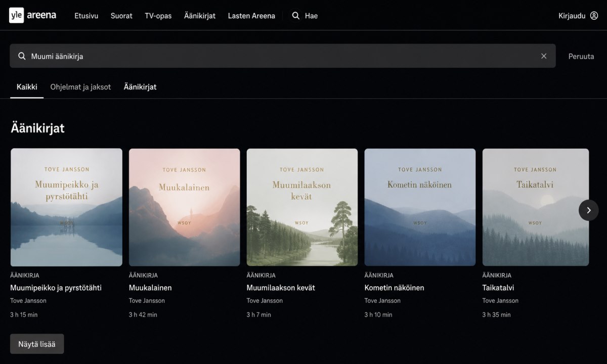Open the Etusivu menu item
Viewport: 607px width, 364px height.
(x=86, y=16)
